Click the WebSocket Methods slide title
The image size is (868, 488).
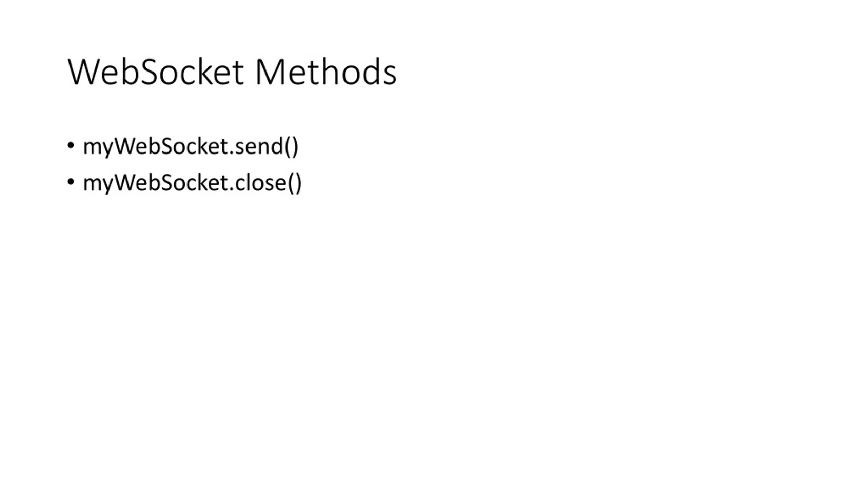(232, 72)
